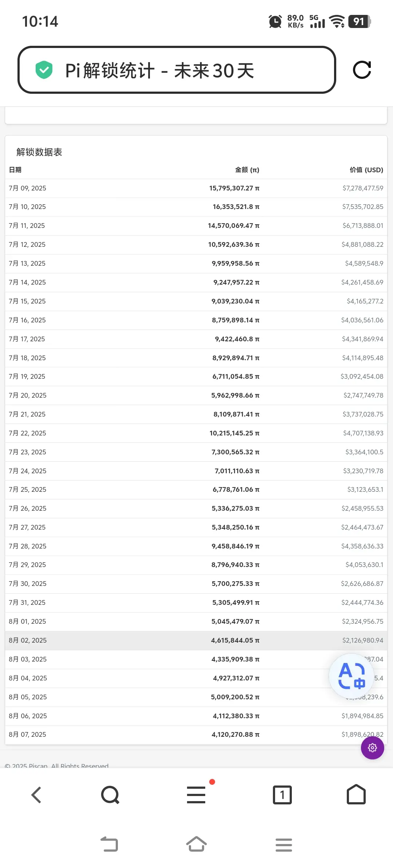Select the 8月 02, 2025 highlighted row

pyautogui.click(x=196, y=640)
